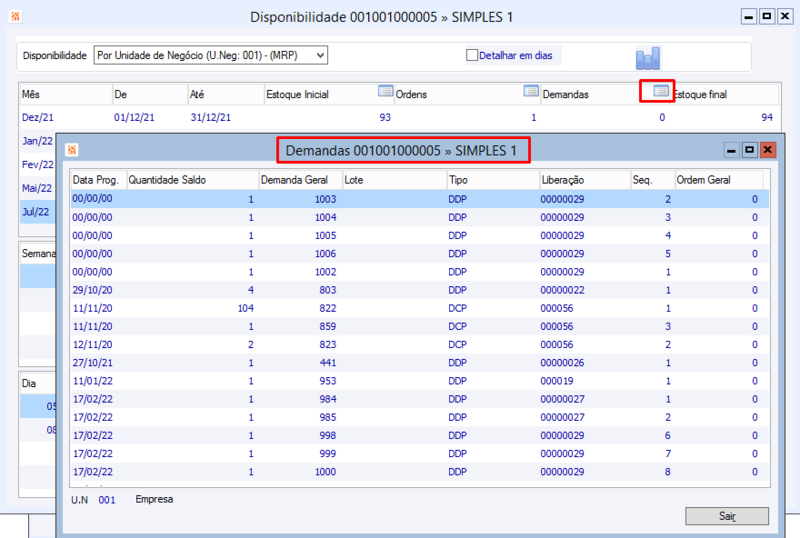The height and width of the screenshot is (538, 800).
Task: Click the Quantidade Saldo column header
Action: pos(167,180)
